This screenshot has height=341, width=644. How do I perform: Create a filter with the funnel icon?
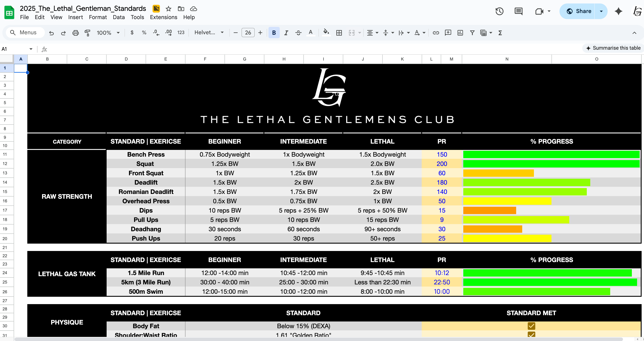(472, 33)
